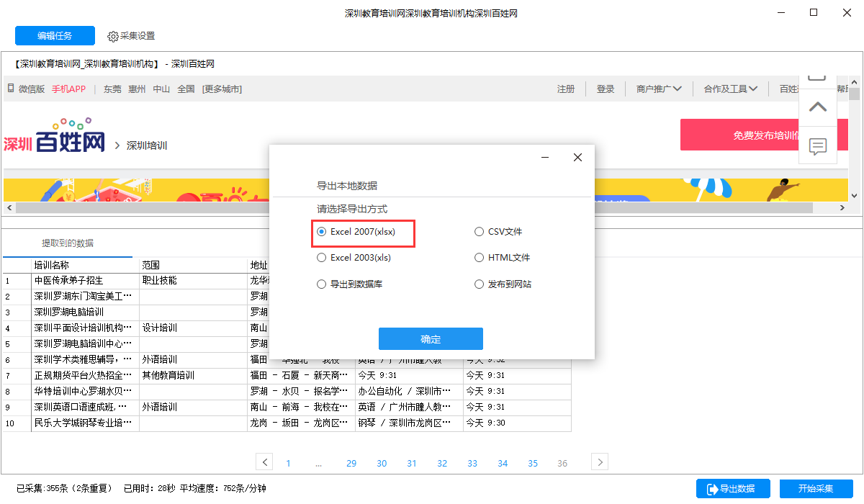Open the 更多城市 city list
864x504 pixels.
pos(222,89)
